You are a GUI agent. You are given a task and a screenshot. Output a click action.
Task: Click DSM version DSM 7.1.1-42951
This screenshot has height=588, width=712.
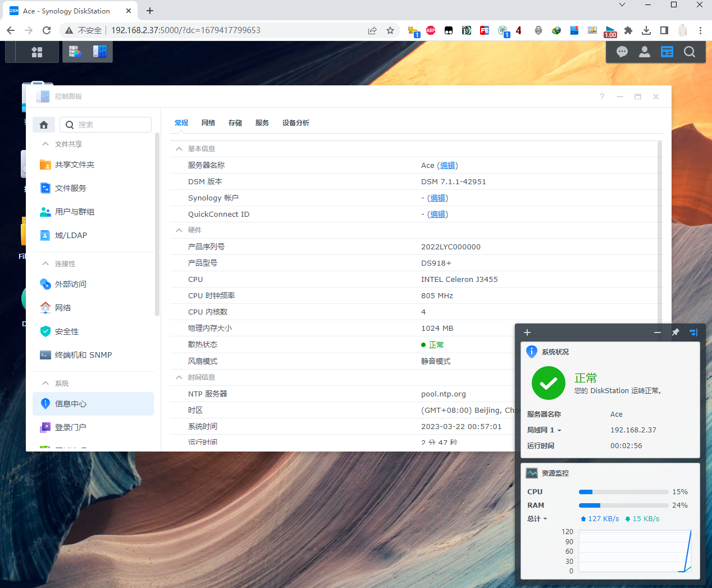[454, 181]
